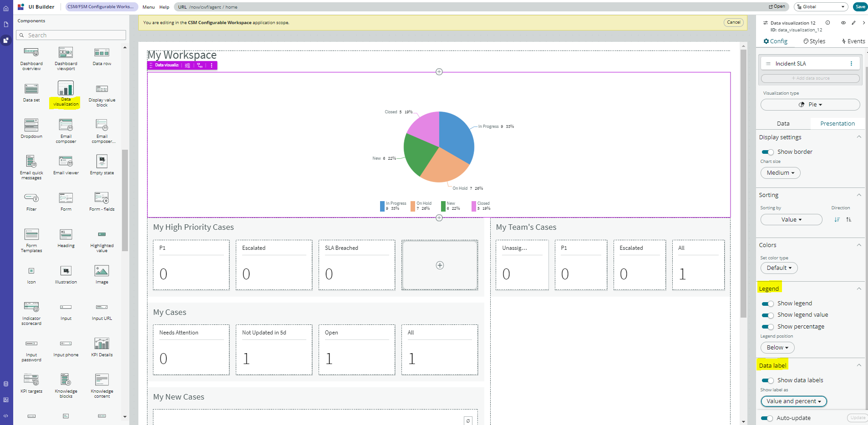The width and height of the screenshot is (868, 425).
Task: Click the home icon in the left sidebar
Action: [6, 8]
